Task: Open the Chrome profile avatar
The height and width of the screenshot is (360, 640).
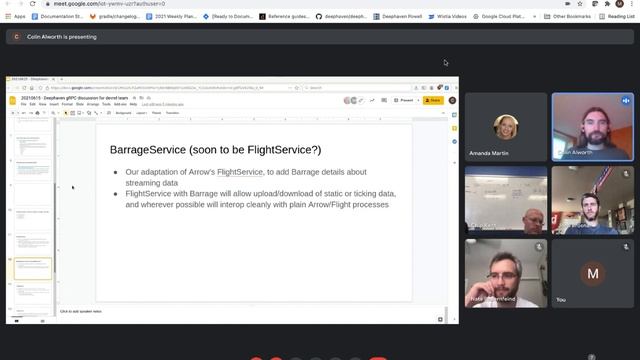Action: (620, 4)
